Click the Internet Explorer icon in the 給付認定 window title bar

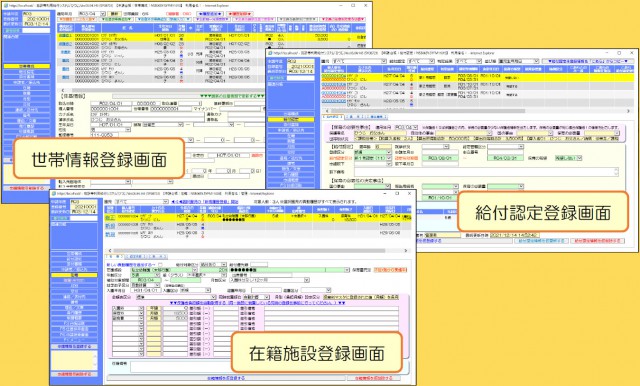tap(270, 53)
